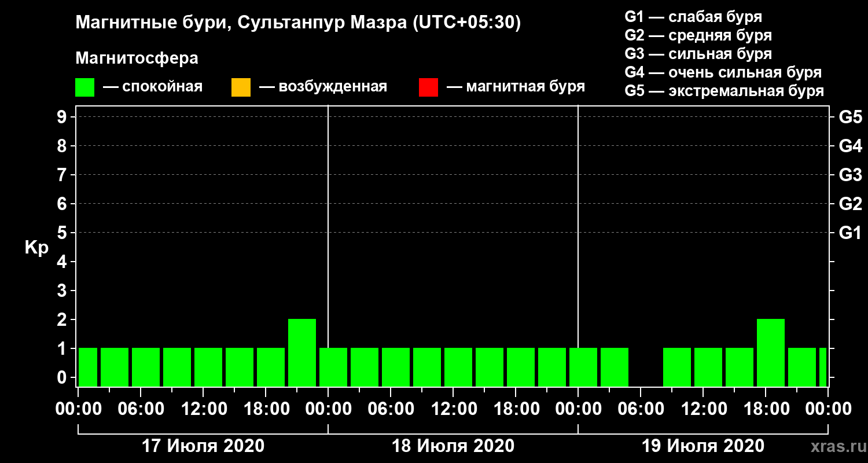Screen dimensions: 868x463
Task: Click the 12:00 time label for 17 Июля
Action: [203, 409]
